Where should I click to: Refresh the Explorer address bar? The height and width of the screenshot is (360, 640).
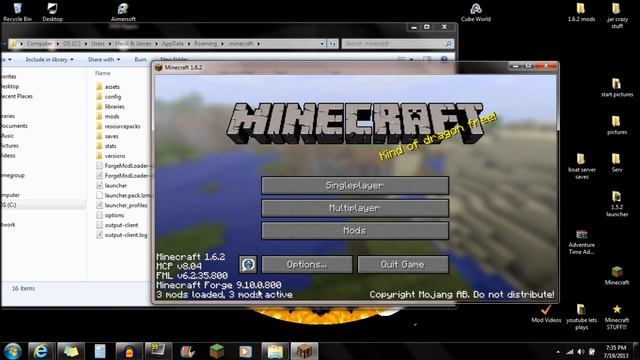coord(333,44)
